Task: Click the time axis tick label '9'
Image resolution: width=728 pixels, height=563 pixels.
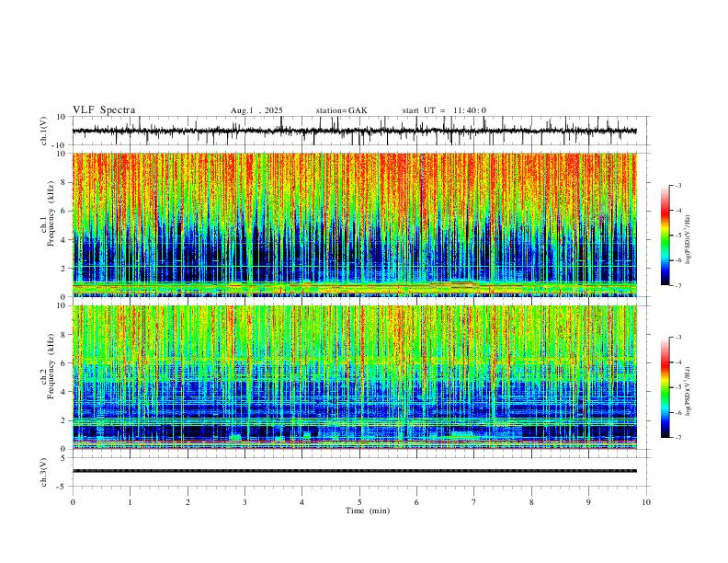Action: [x=588, y=502]
